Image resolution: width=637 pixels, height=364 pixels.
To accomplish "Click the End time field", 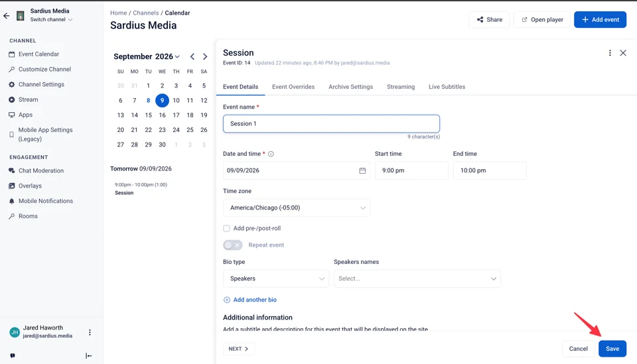I will (x=490, y=170).
